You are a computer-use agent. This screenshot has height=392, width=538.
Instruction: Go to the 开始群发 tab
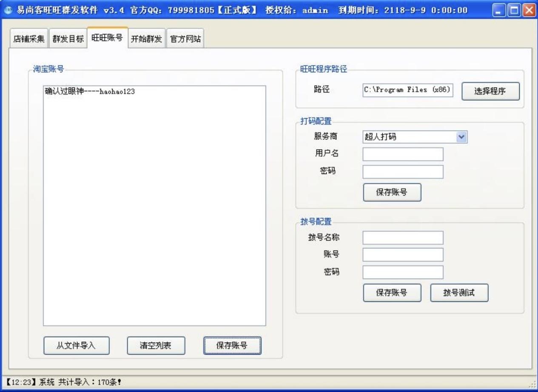[146, 39]
